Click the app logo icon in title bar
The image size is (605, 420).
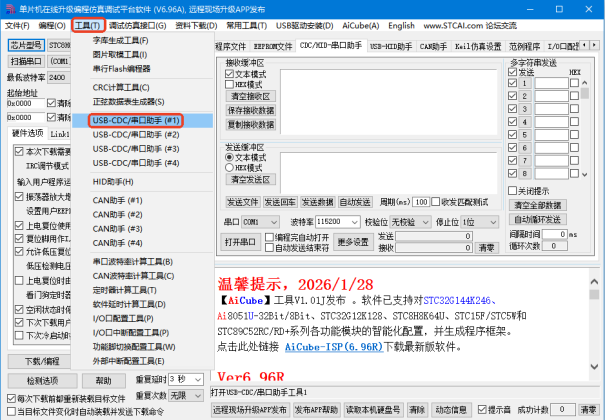click(10, 9)
